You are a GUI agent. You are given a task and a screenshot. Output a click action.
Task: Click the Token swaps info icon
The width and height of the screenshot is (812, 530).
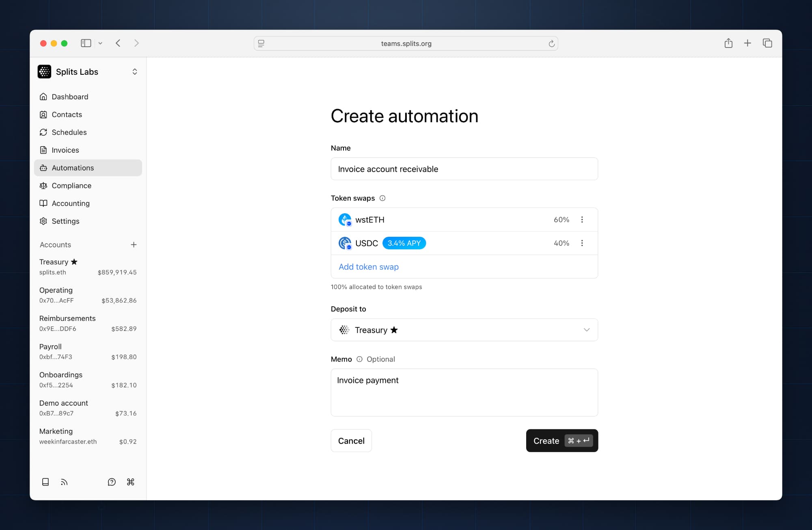point(382,198)
